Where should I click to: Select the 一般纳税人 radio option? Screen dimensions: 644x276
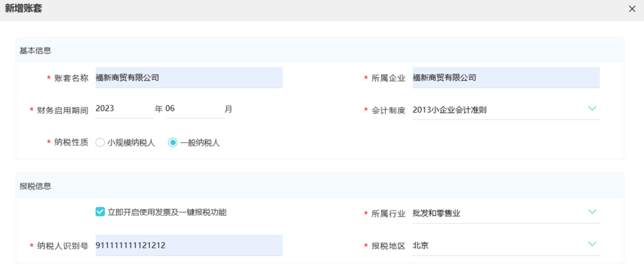[173, 142]
